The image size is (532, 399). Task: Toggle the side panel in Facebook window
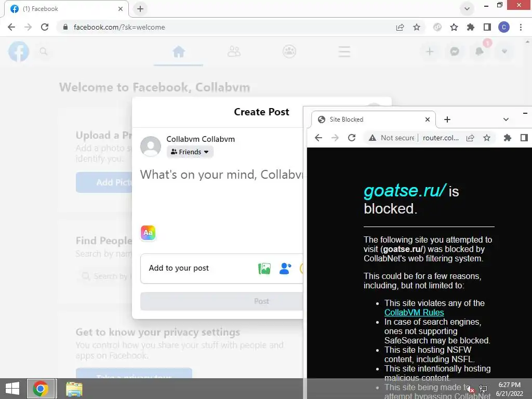click(x=487, y=27)
